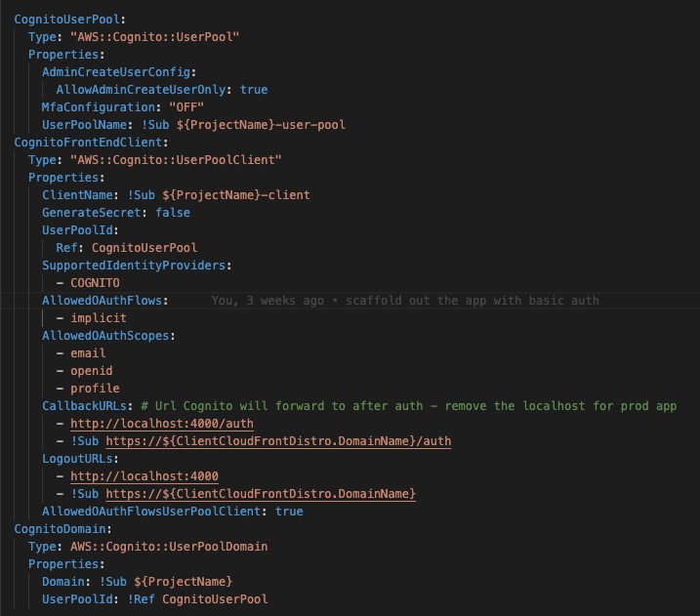700x616 pixels.
Task: Place cursor in ${ProjectName}-user-pool value
Action: (261, 125)
